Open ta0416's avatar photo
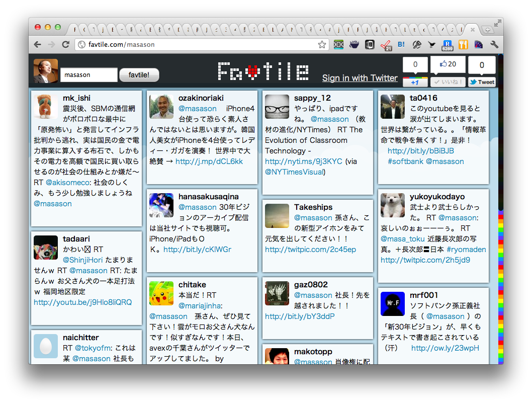This screenshot has height=404, width=532. pos(393,107)
